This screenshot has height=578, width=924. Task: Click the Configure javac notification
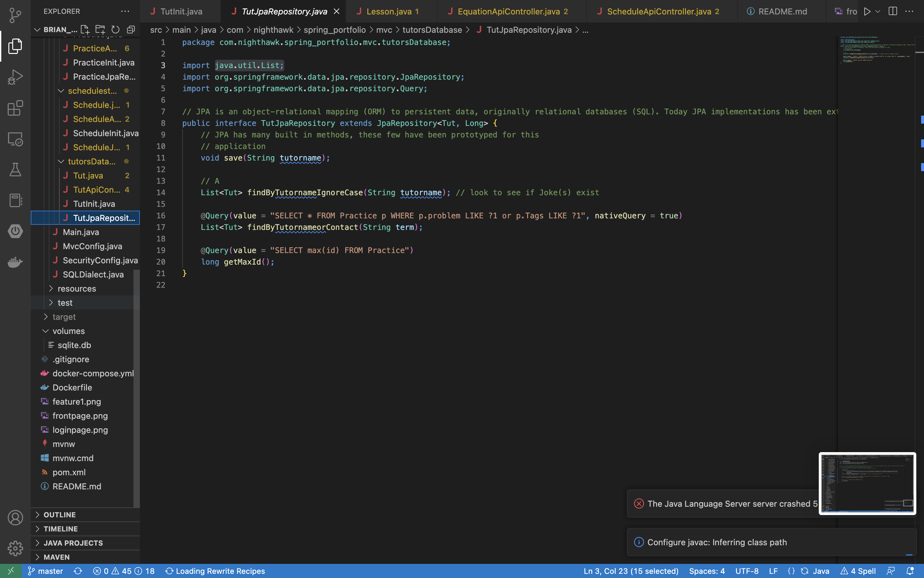click(x=772, y=542)
